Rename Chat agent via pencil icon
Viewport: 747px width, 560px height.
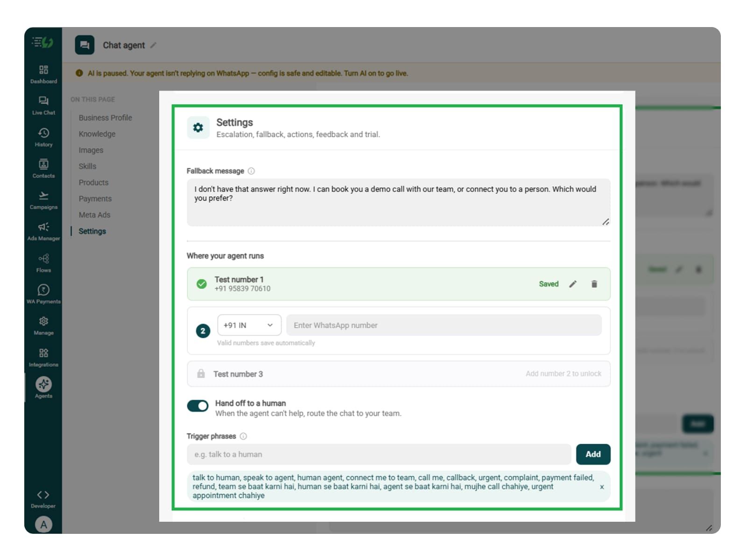pos(153,45)
